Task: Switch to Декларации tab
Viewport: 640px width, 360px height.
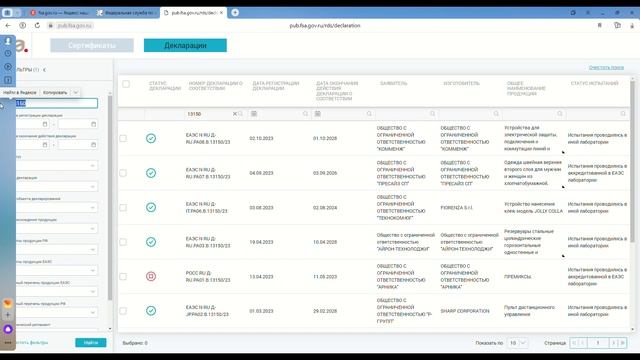Action: (x=185, y=45)
